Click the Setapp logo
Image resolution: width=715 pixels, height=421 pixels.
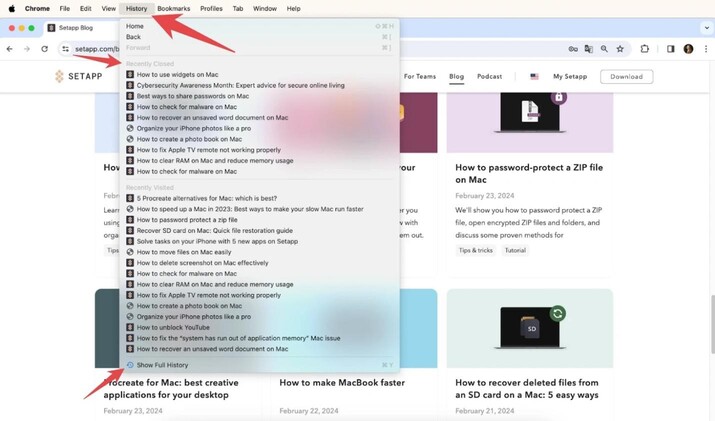pyautogui.click(x=78, y=76)
